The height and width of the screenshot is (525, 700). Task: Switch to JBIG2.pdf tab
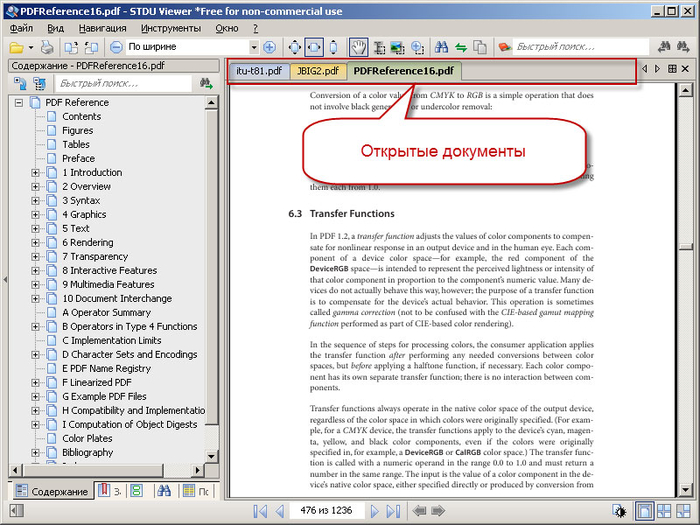[318, 71]
